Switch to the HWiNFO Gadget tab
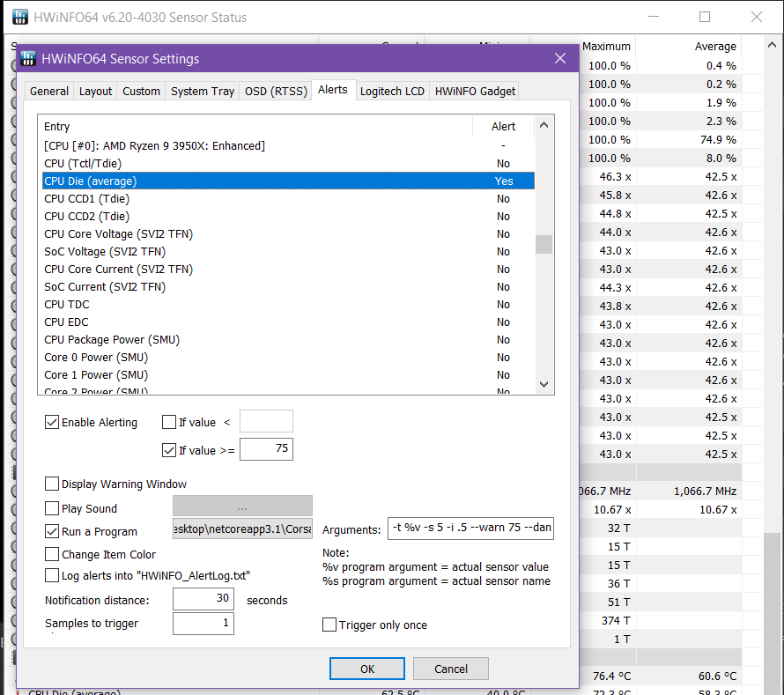Image resolution: width=784 pixels, height=695 pixels. (475, 91)
